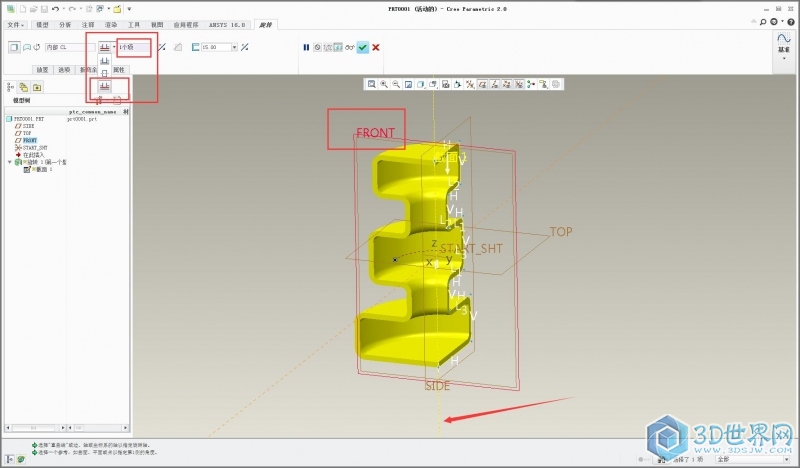Click the red X to cancel the feature

(376, 47)
